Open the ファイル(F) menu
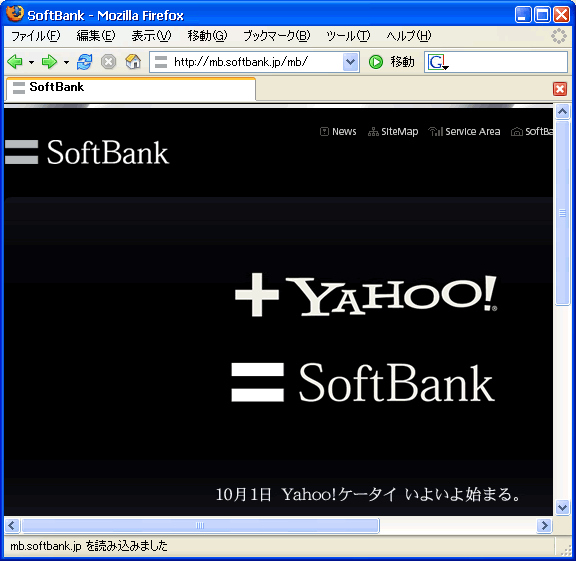This screenshot has height=561, width=576. pos(36,36)
